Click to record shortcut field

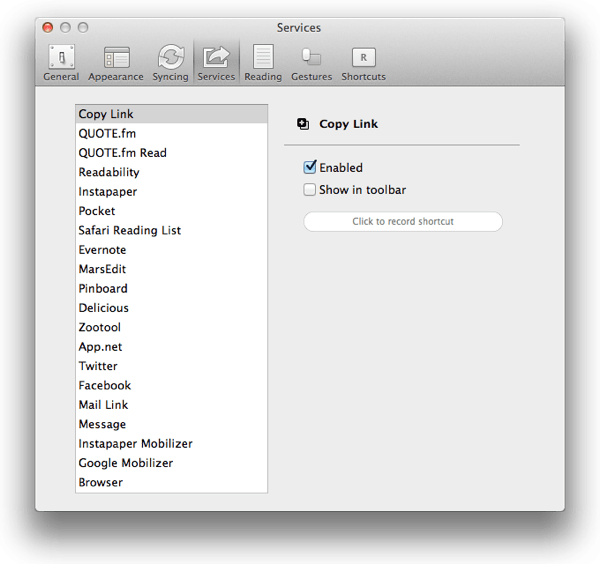[403, 222]
